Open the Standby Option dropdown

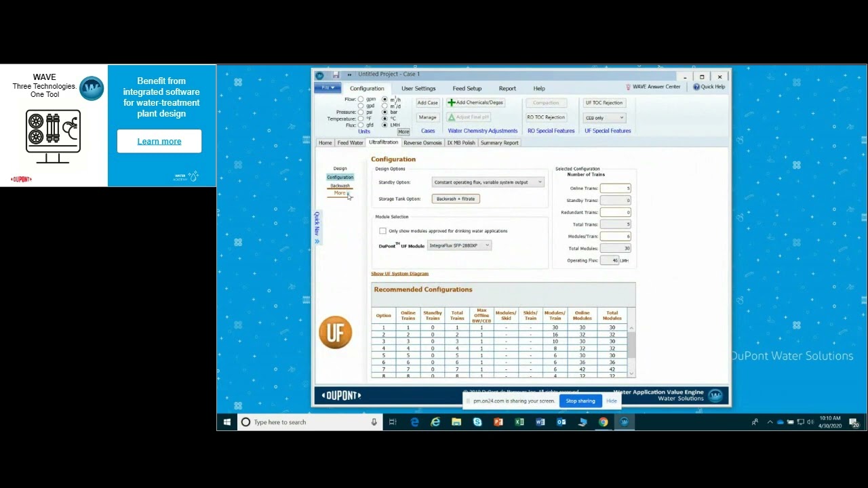click(488, 182)
